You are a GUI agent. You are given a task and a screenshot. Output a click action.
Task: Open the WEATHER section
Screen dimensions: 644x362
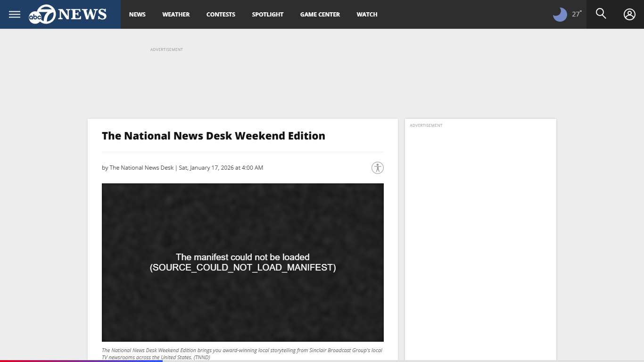click(x=175, y=15)
